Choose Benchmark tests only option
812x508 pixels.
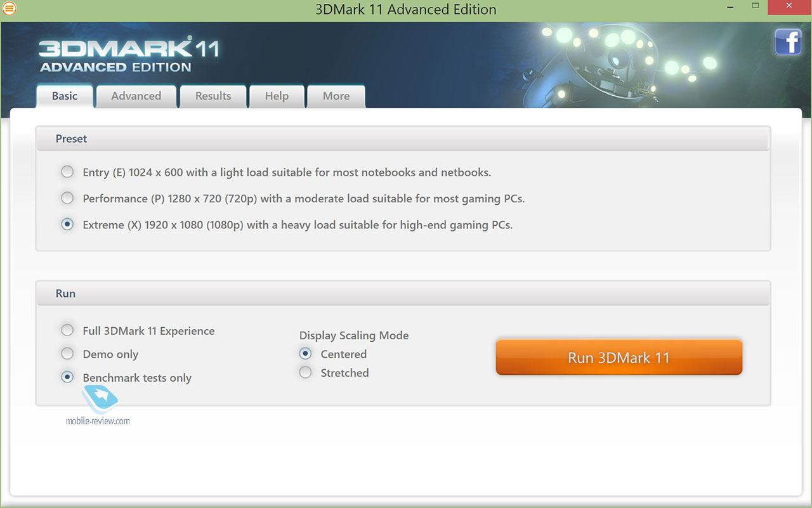[67, 377]
